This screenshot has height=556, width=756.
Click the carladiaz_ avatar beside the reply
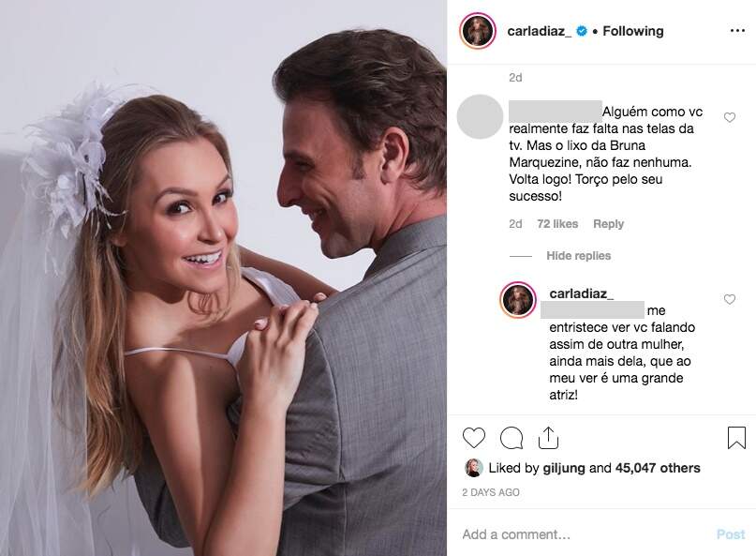[518, 300]
